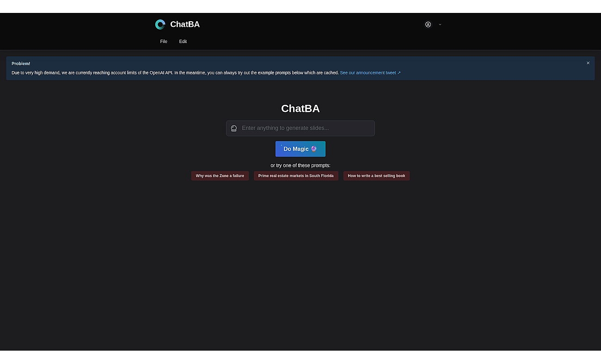Click the ChatBA header title text

pyautogui.click(x=185, y=24)
